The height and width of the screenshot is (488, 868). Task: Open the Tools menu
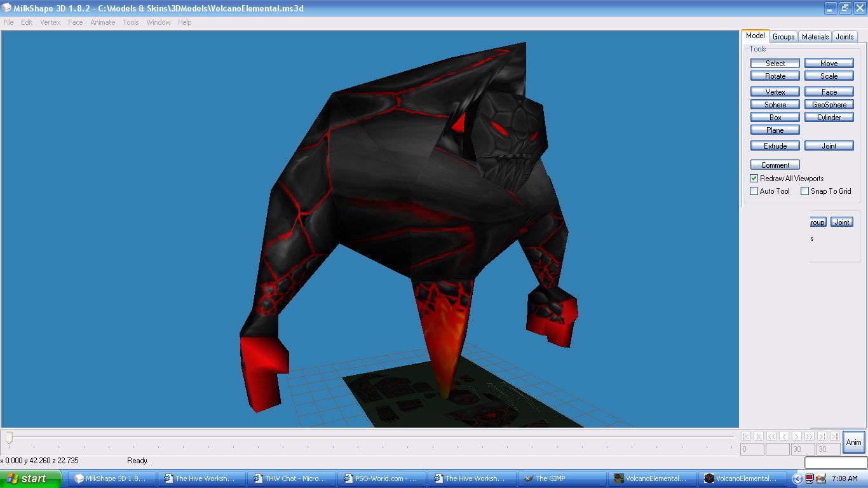(x=131, y=22)
